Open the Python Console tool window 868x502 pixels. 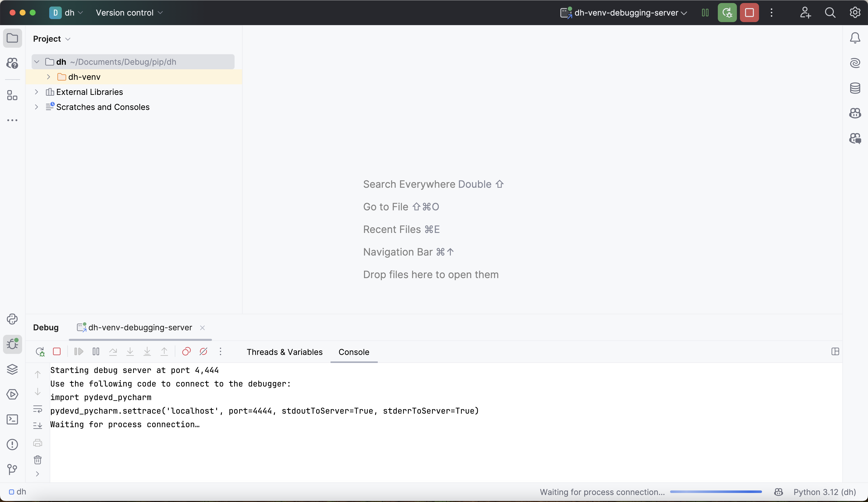point(12,319)
